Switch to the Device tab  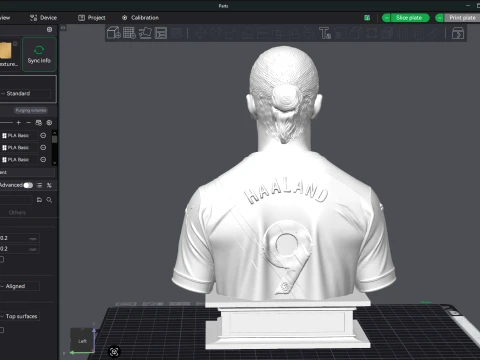43,18
